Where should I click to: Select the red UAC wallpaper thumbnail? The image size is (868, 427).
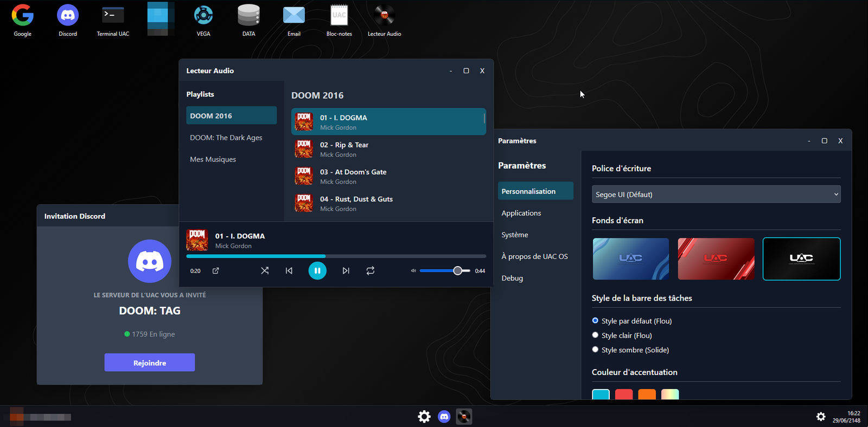click(x=716, y=258)
